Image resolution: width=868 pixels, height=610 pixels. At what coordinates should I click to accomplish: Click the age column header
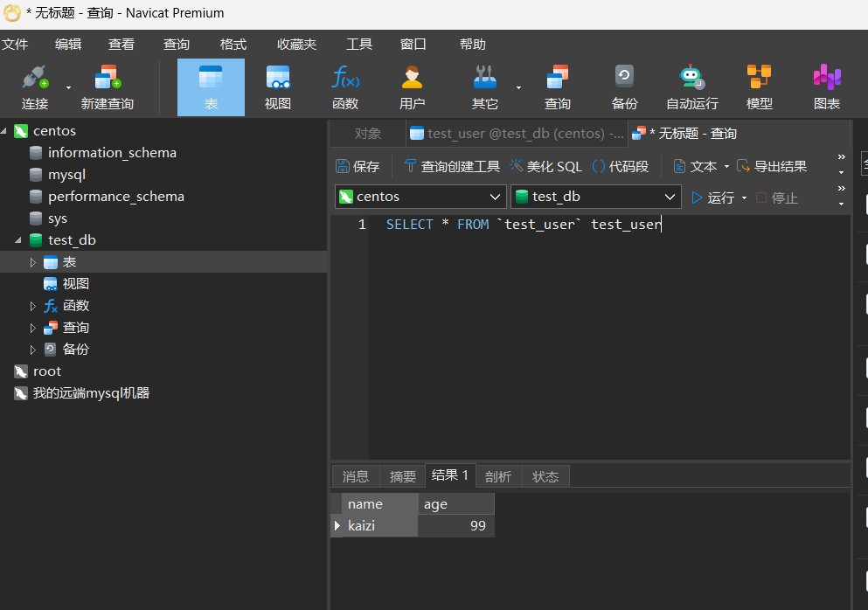coord(455,504)
